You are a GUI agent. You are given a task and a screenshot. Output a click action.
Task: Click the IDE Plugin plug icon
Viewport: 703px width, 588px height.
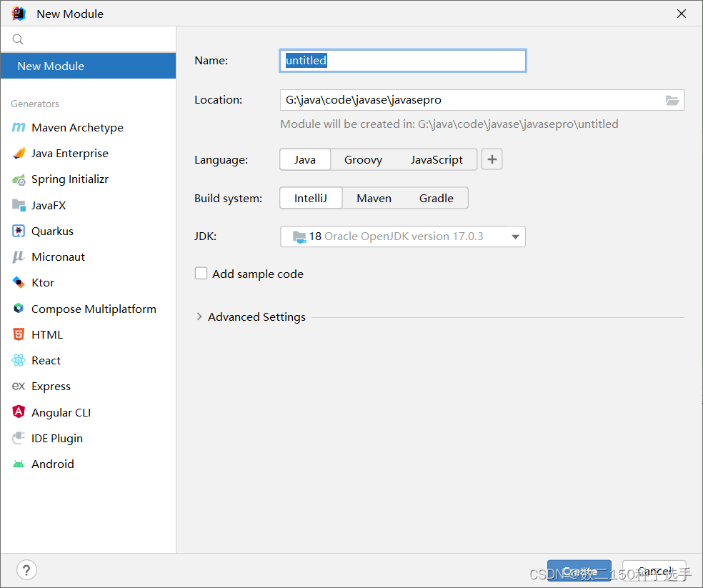point(19,438)
